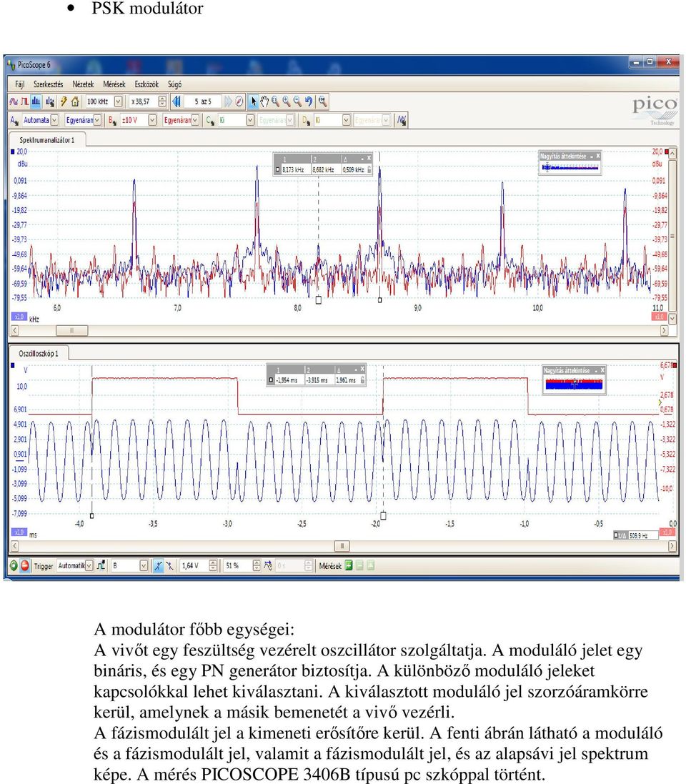Select the persistence mode icon

24,101
